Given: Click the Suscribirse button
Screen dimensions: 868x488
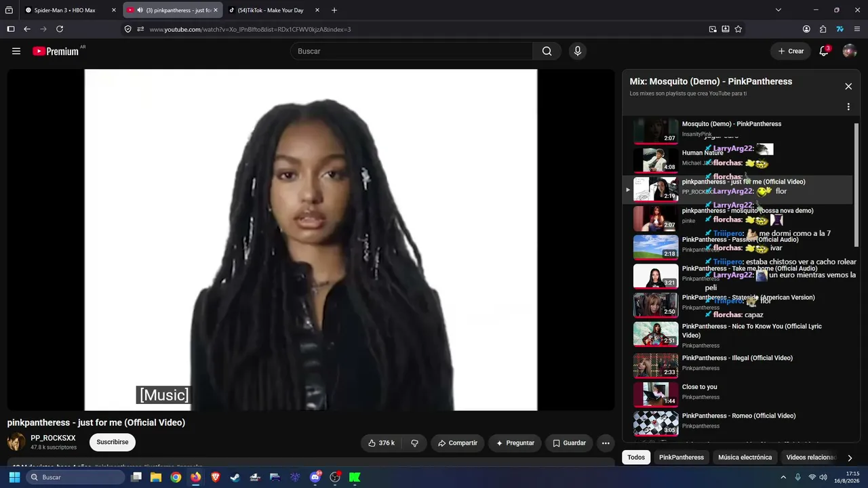Looking at the screenshot, I should tap(113, 442).
